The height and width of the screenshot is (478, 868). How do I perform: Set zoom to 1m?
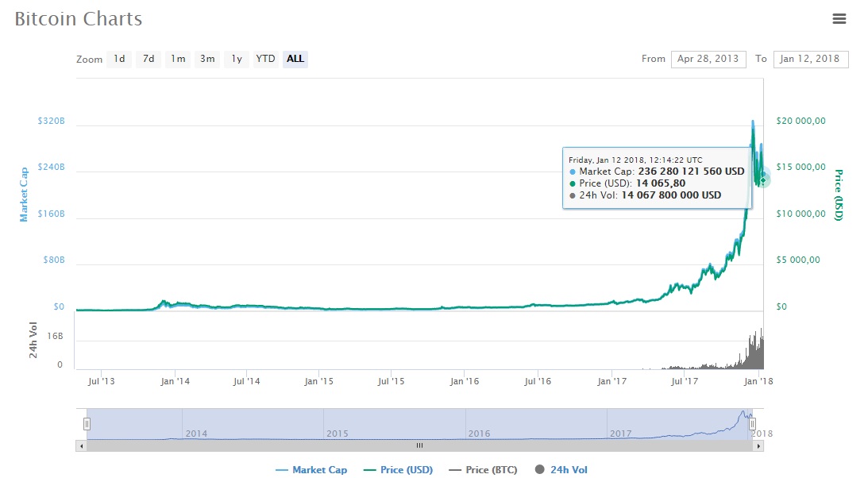178,59
